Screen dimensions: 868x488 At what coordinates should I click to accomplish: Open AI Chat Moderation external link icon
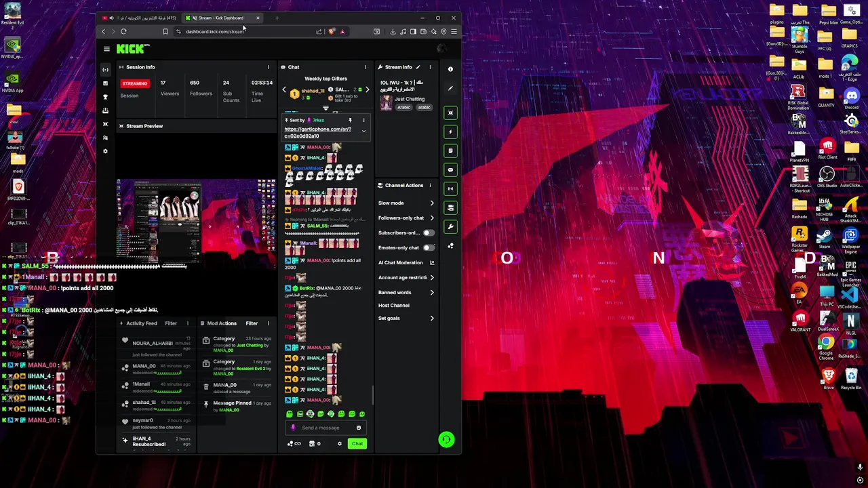pyautogui.click(x=431, y=263)
